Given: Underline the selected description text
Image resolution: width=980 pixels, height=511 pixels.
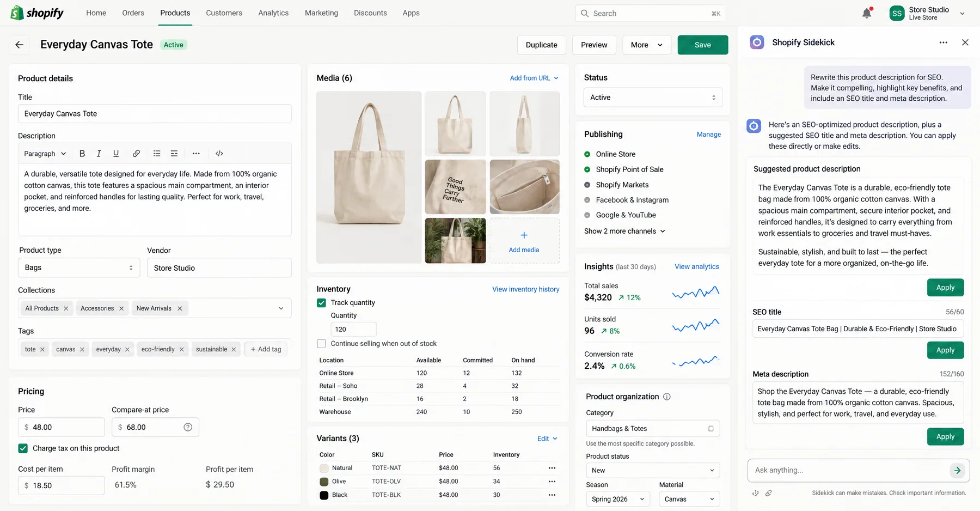Looking at the screenshot, I should (116, 154).
